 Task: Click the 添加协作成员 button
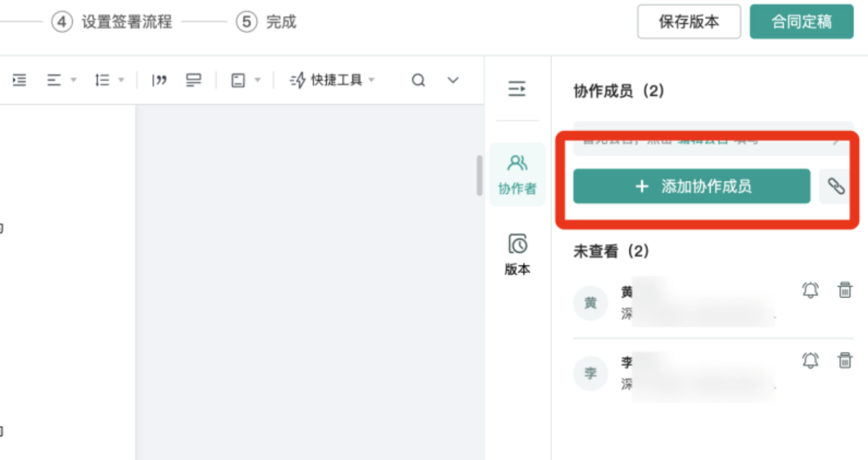[691, 186]
